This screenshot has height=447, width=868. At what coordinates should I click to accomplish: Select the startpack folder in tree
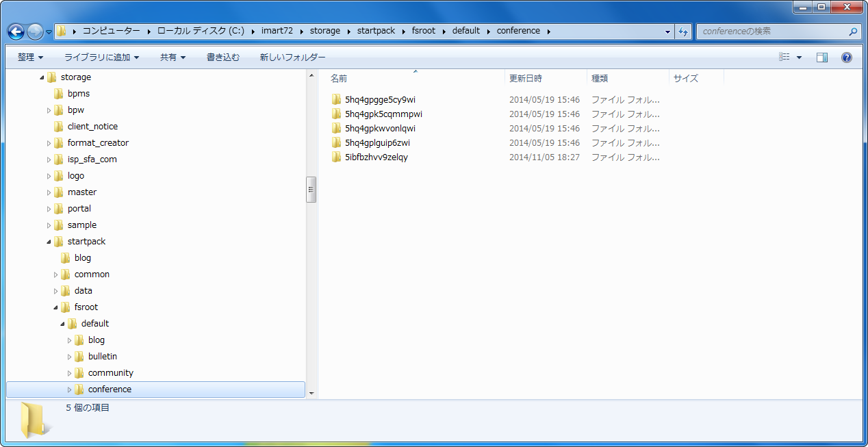(86, 242)
